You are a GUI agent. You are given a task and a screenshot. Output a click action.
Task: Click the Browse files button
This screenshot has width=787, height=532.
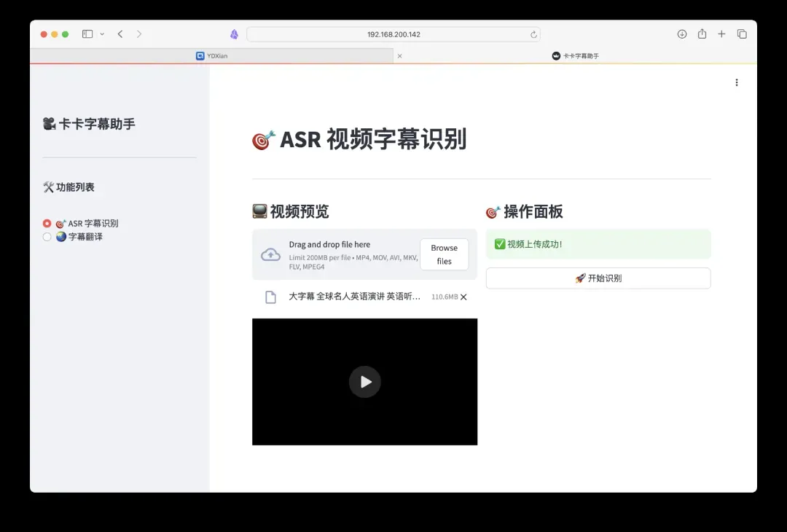point(444,254)
